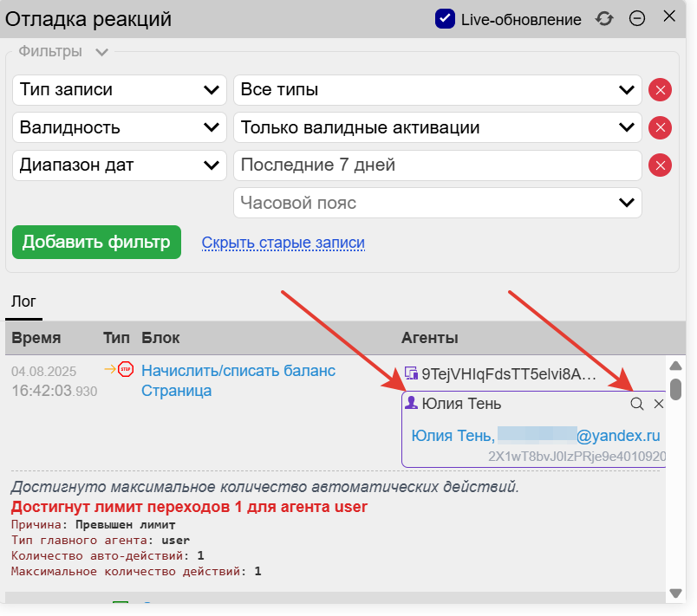
Task: Click the orange arrow type icon
Action: pyautogui.click(x=110, y=369)
